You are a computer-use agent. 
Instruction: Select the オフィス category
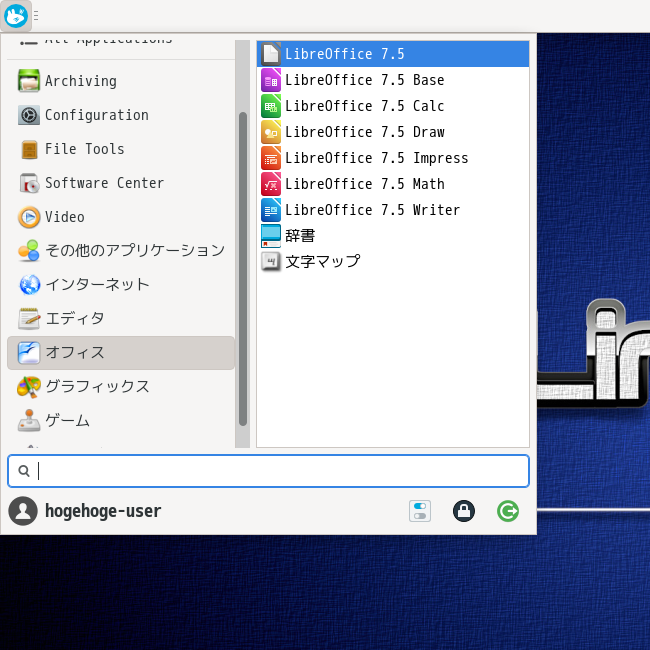(x=121, y=353)
